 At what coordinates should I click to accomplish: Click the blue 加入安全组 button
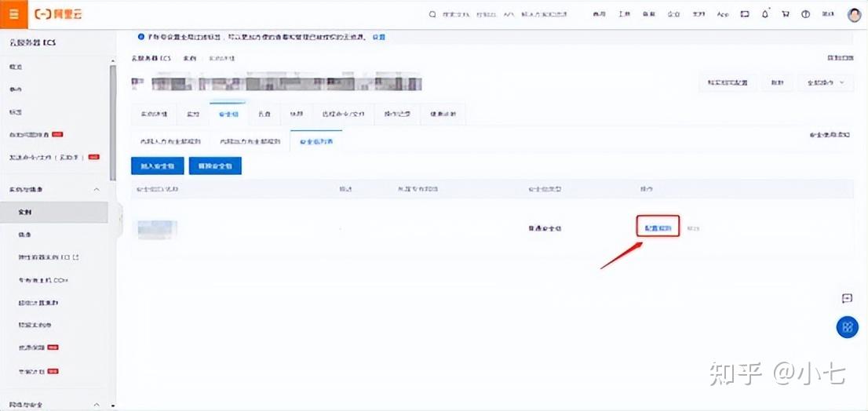pos(157,165)
